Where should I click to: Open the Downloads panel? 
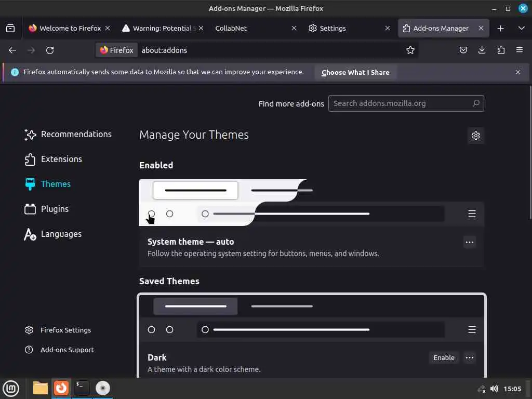(482, 50)
